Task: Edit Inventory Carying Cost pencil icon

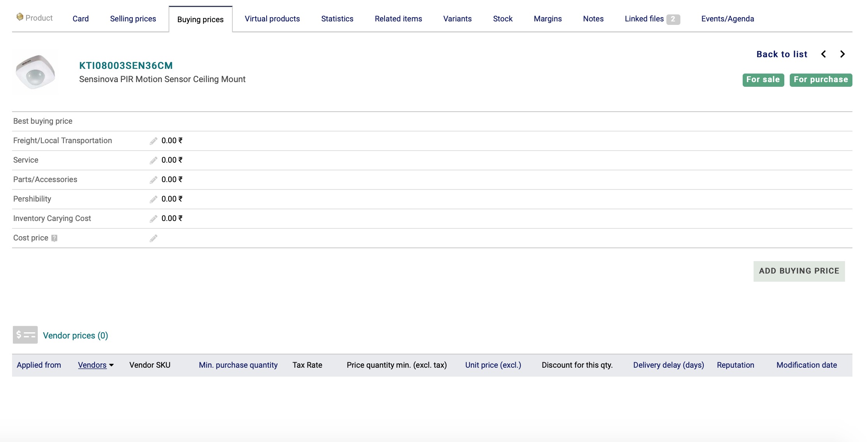Action: [x=153, y=219]
